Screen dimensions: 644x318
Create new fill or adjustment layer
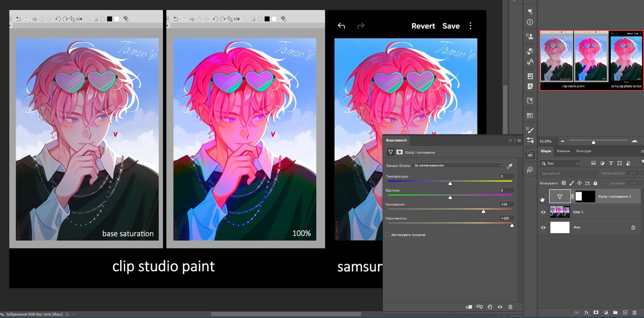605,312
